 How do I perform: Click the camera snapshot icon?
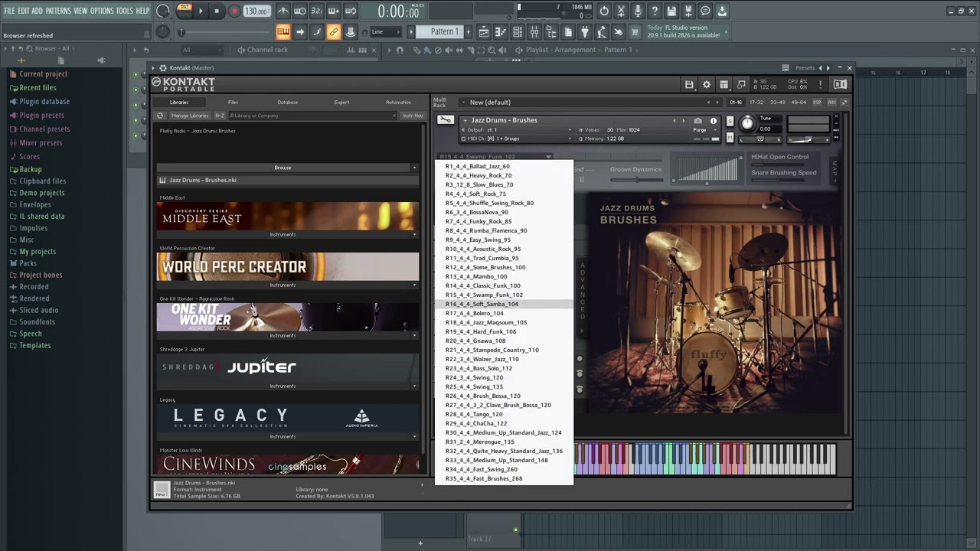(x=697, y=121)
